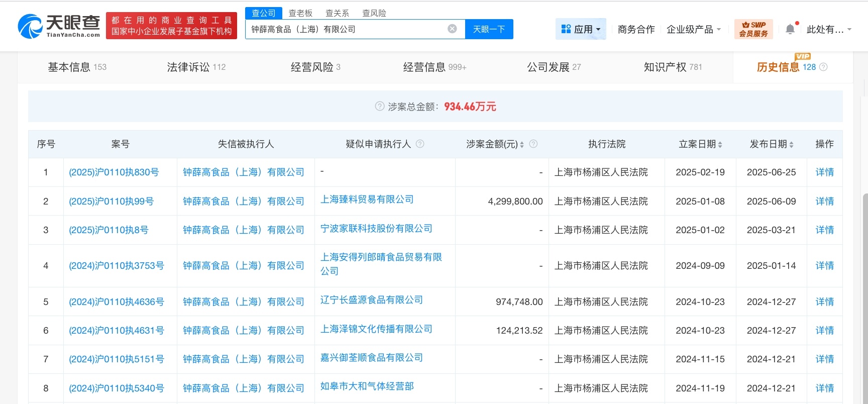
Task: Expand the 企业级产品 dropdown
Action: tap(694, 30)
